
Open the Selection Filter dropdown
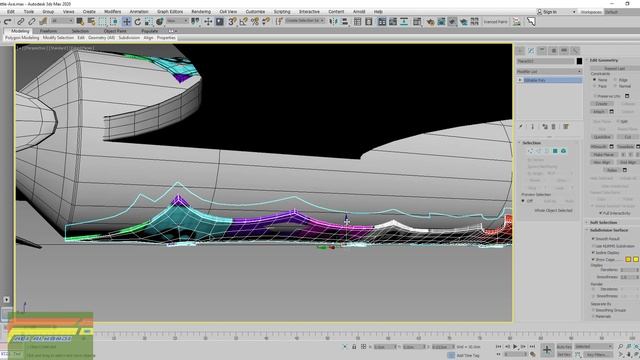coord(62,21)
